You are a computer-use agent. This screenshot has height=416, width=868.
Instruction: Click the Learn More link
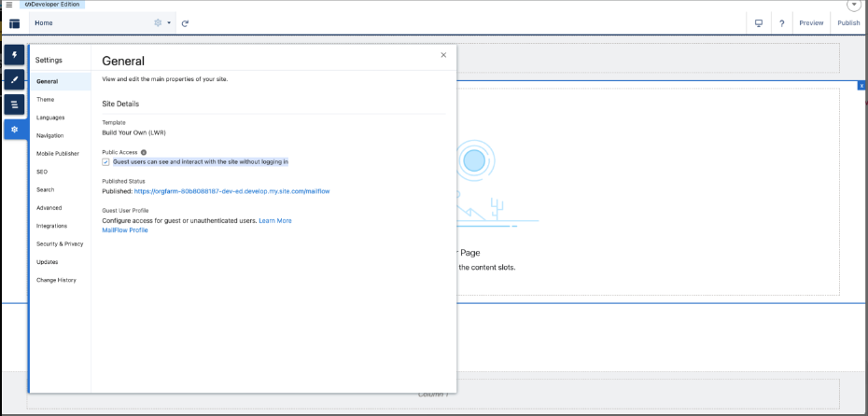[275, 221]
